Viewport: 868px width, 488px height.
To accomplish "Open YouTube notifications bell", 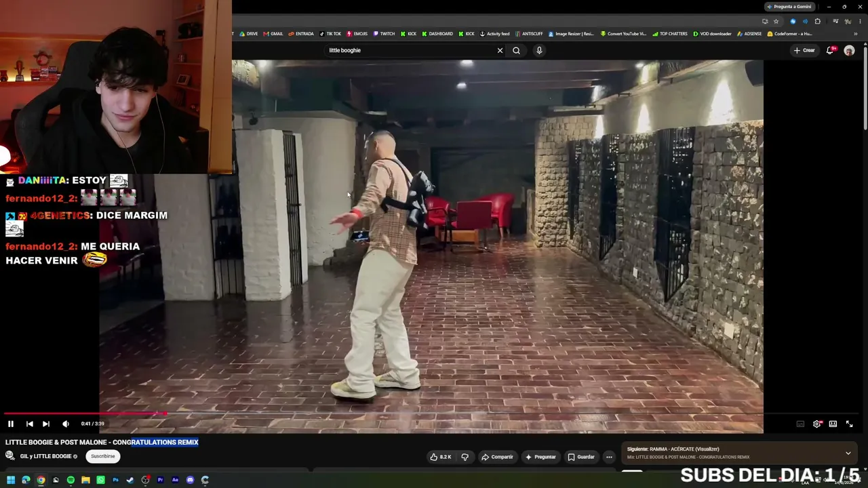I will (x=831, y=50).
